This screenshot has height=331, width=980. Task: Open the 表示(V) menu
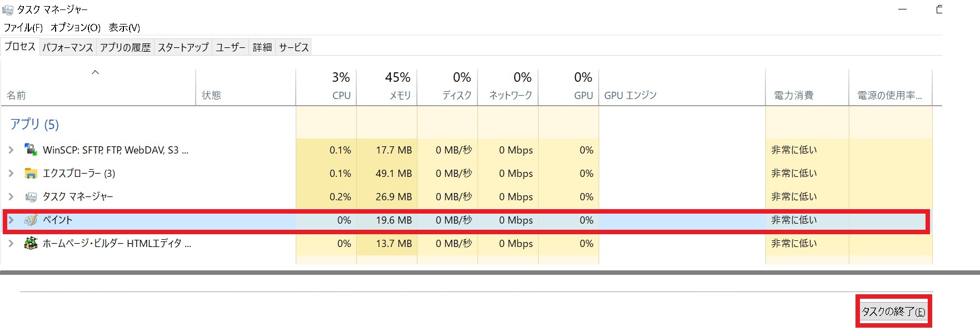coord(124,27)
